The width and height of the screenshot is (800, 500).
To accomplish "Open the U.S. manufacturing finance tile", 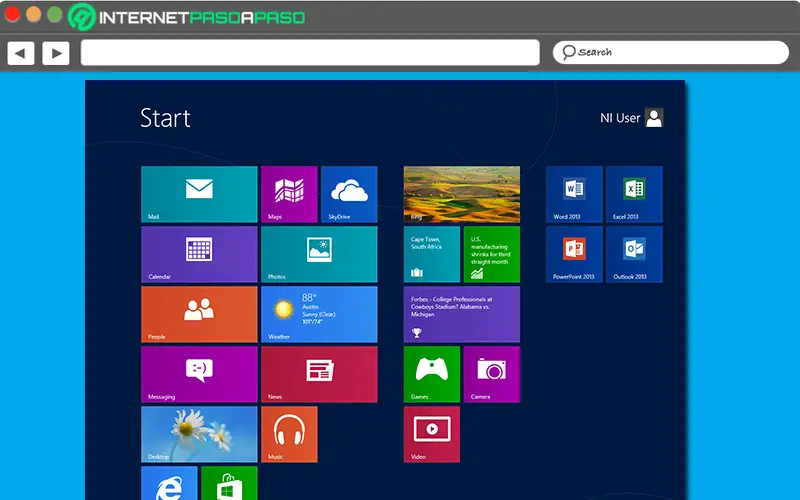I will coord(492,254).
